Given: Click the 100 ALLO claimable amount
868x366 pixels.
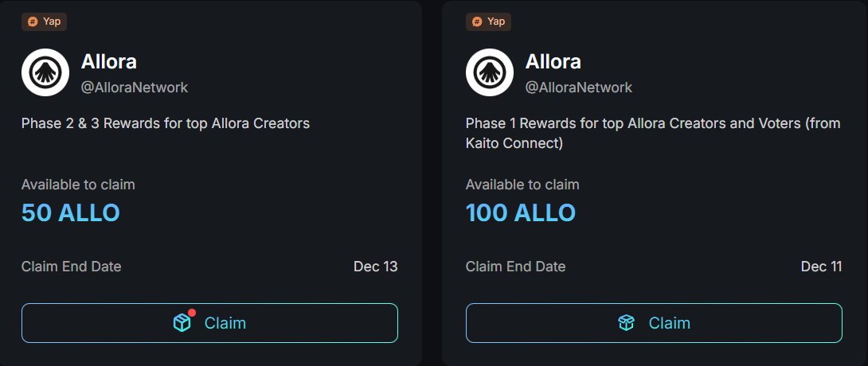Looking at the screenshot, I should 521,212.
